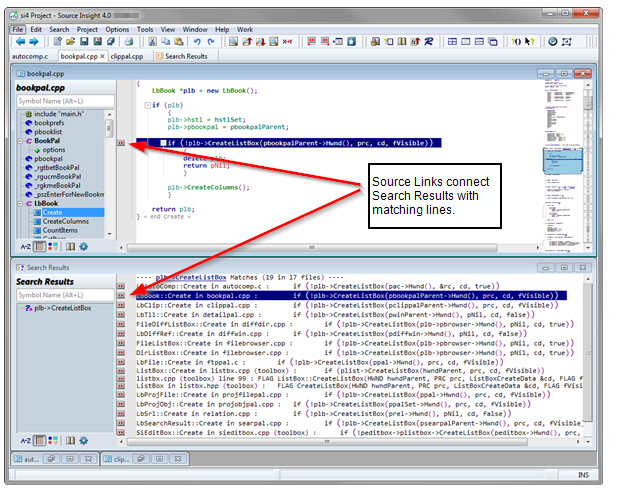Click the book icon in bookpal.cpp symbol panel
Image resolution: width=621 pixels, height=494 pixels.
70,247
